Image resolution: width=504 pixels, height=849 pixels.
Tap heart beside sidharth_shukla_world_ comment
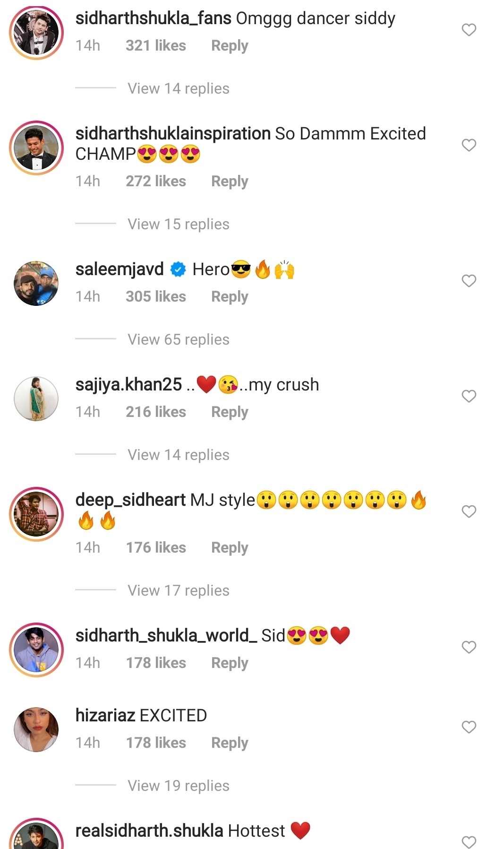(469, 647)
